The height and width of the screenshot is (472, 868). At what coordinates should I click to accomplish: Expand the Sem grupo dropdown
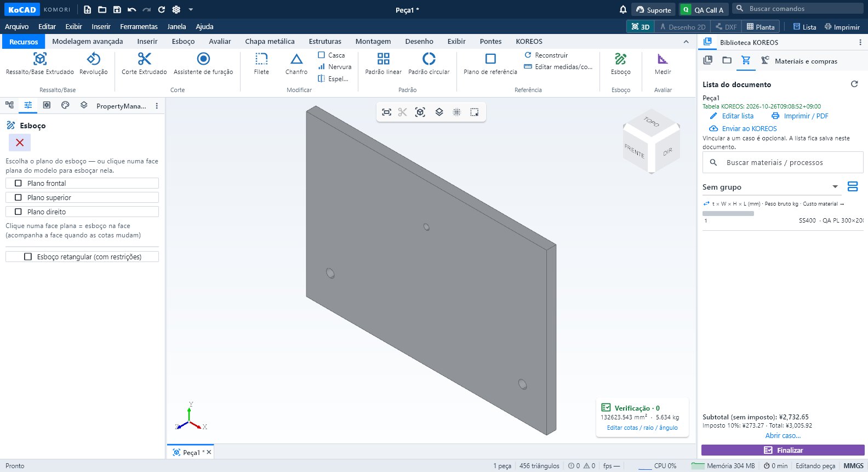835,187
